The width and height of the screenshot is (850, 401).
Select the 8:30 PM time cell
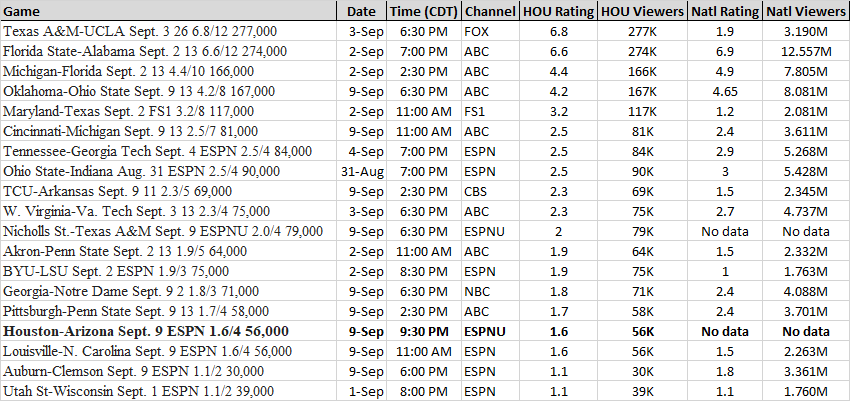pos(424,271)
